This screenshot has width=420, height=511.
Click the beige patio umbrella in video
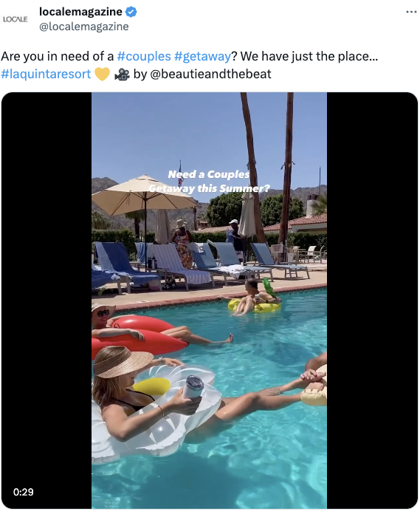pyautogui.click(x=143, y=196)
